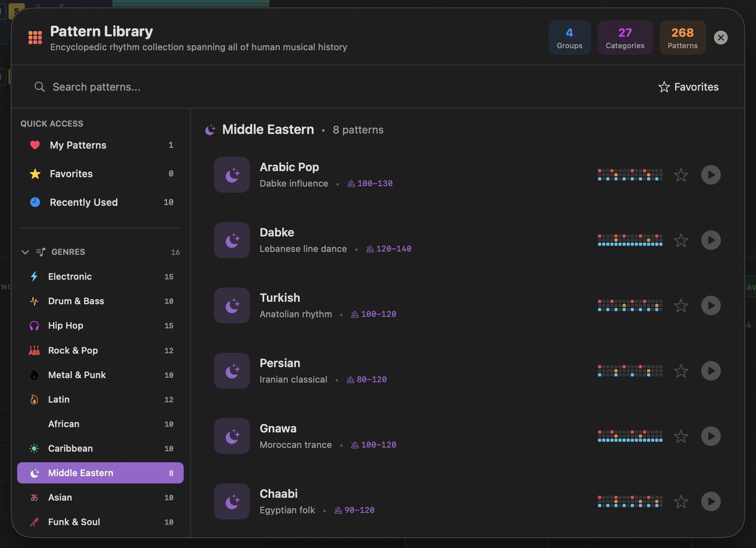Play the Persian pattern preview
The height and width of the screenshot is (548, 756).
pos(711,371)
